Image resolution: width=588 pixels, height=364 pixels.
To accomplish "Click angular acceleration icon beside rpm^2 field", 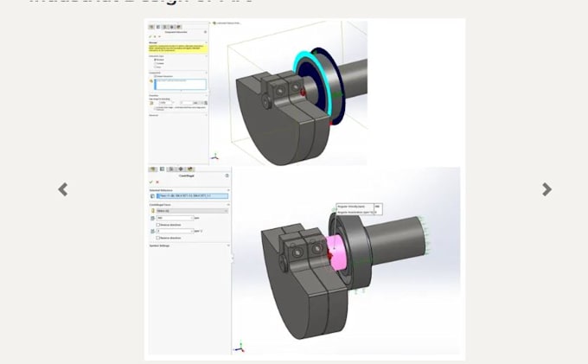I will pyautogui.click(x=153, y=232).
